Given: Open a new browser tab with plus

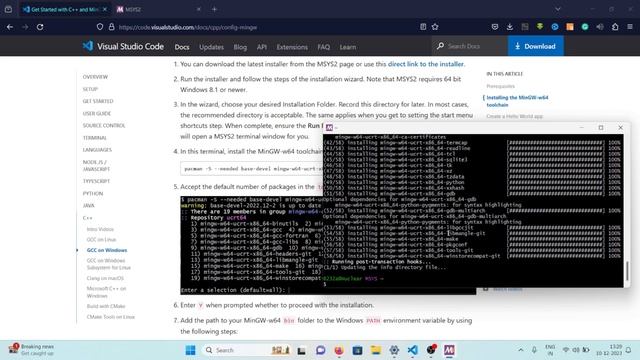Looking at the screenshot, I should coord(214,9).
